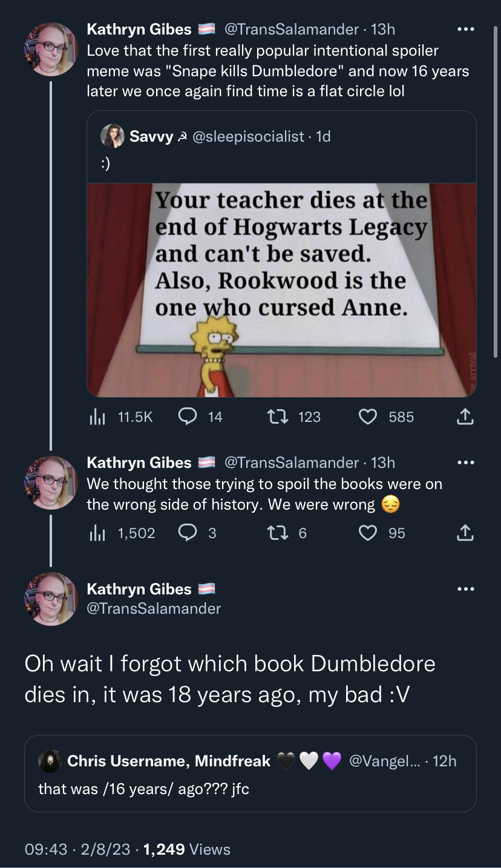Image resolution: width=501 pixels, height=868 pixels.
Task: Share the first tweet via share icon
Action: click(x=463, y=416)
